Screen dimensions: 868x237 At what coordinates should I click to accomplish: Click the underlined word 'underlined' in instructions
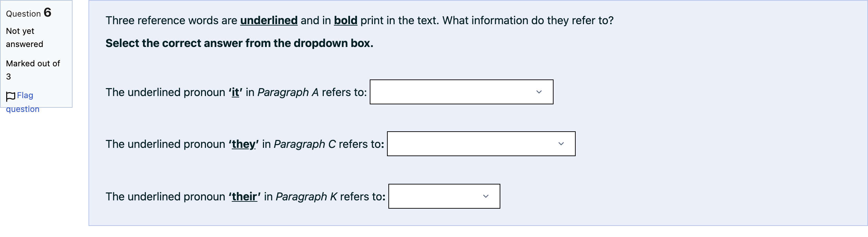(x=269, y=21)
